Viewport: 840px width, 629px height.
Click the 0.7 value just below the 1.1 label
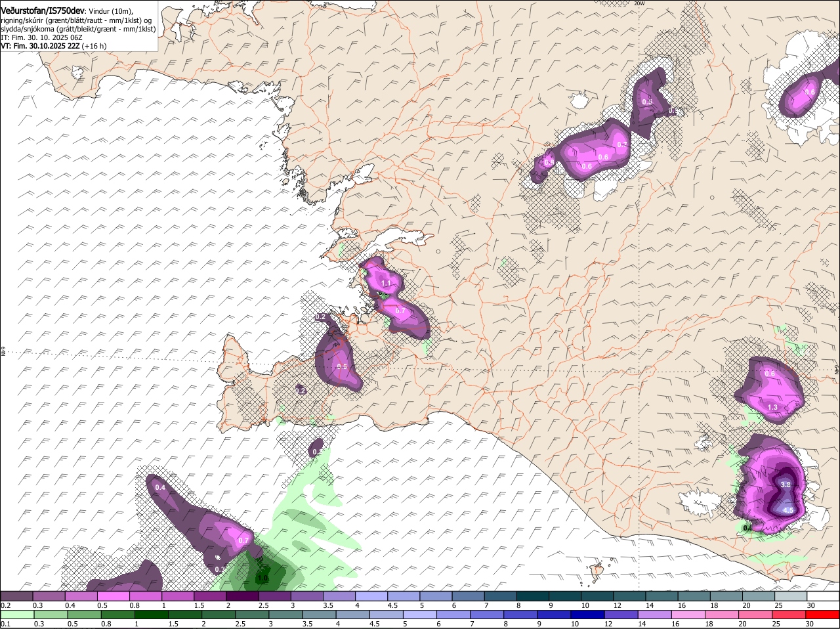tap(400, 311)
